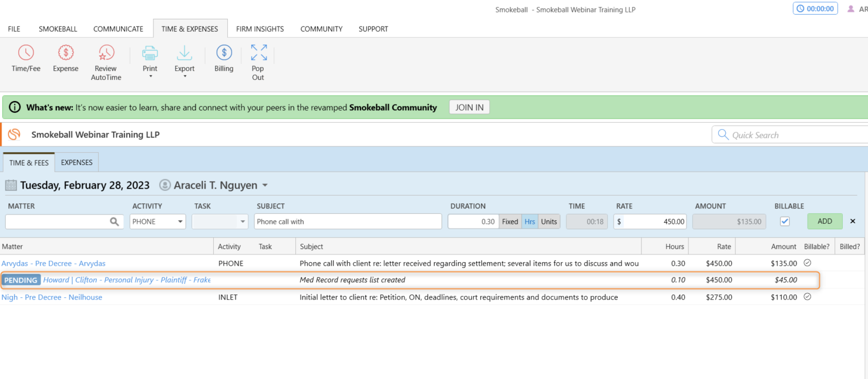Viewport: 868px width, 379px height.
Task: Switch to the COMMUNICATE ribbon tab
Action: point(118,29)
